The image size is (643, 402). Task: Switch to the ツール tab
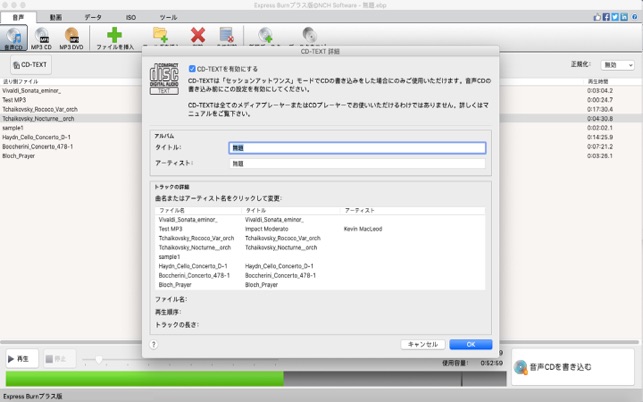click(x=168, y=17)
